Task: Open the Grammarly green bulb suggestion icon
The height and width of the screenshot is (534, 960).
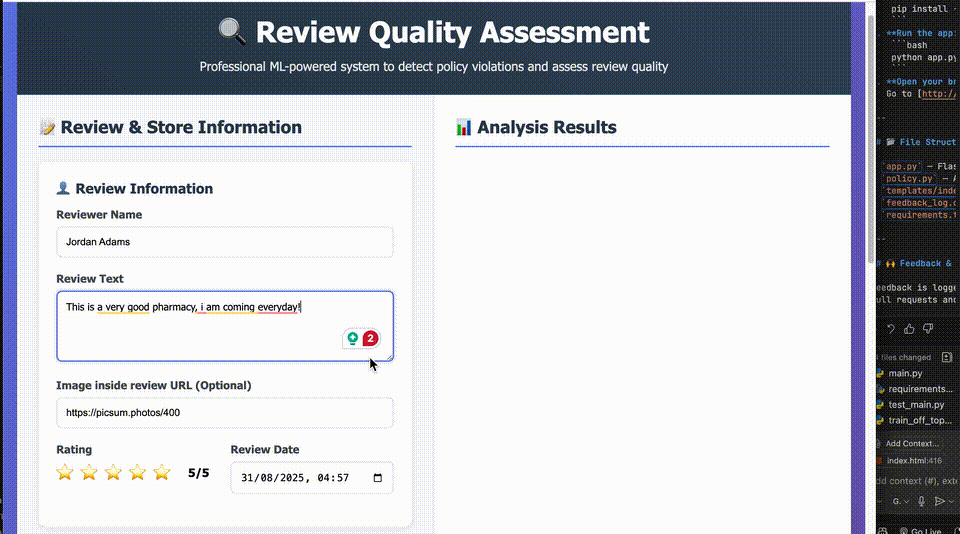Action: [x=353, y=338]
